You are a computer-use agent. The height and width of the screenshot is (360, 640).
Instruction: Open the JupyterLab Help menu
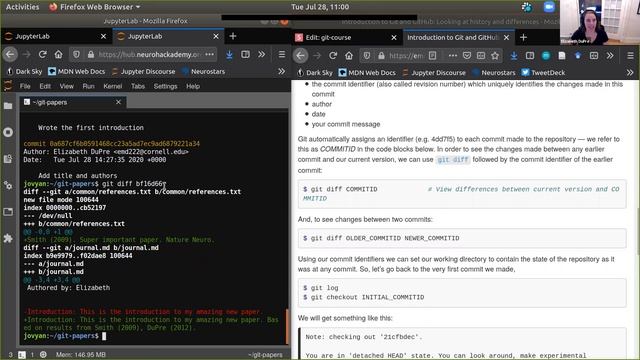(x=193, y=86)
